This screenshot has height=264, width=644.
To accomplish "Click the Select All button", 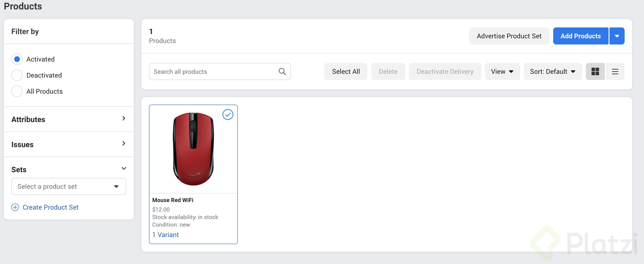I will pyautogui.click(x=346, y=72).
